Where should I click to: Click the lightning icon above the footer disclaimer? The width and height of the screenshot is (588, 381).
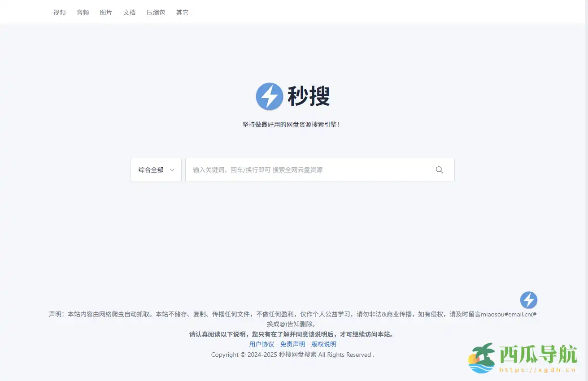528,300
